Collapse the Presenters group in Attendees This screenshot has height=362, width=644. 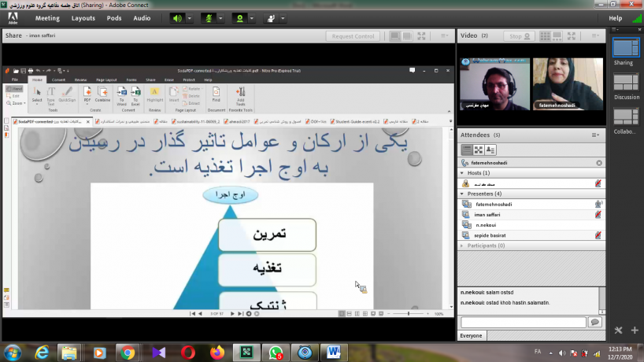[462, 194]
